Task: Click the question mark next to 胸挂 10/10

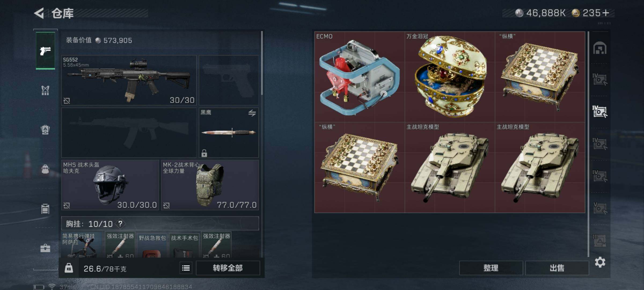Action: (x=120, y=224)
